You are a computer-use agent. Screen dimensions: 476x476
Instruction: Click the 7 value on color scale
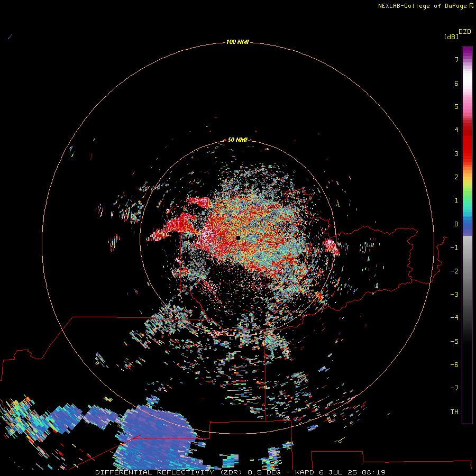click(456, 59)
